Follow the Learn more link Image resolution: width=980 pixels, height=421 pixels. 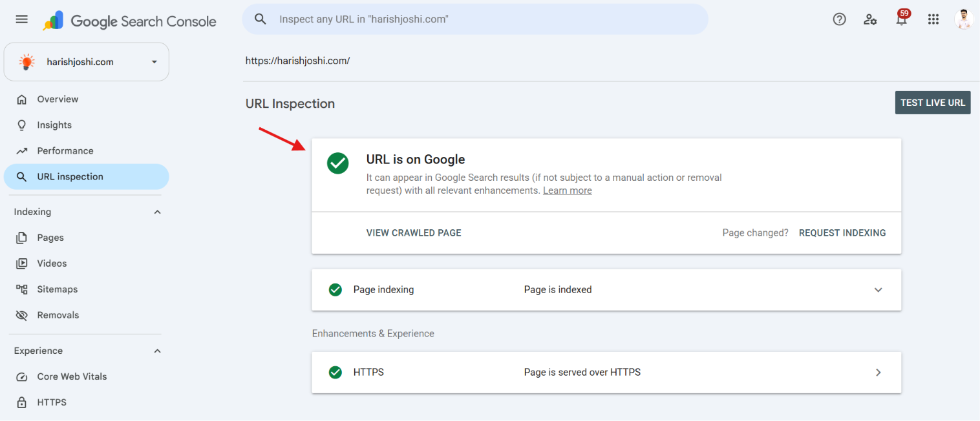pos(567,190)
